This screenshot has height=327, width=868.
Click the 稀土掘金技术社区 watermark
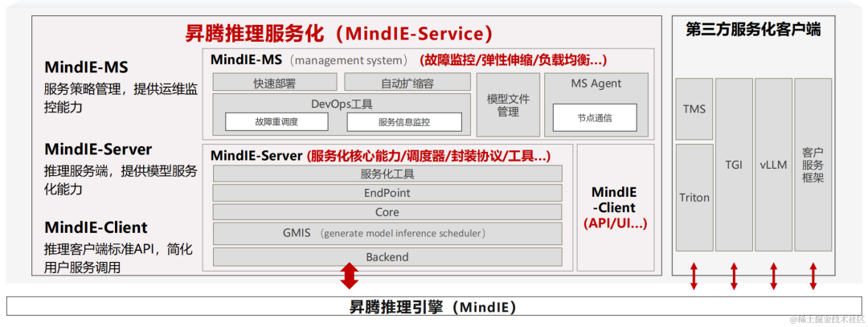[x=825, y=319]
